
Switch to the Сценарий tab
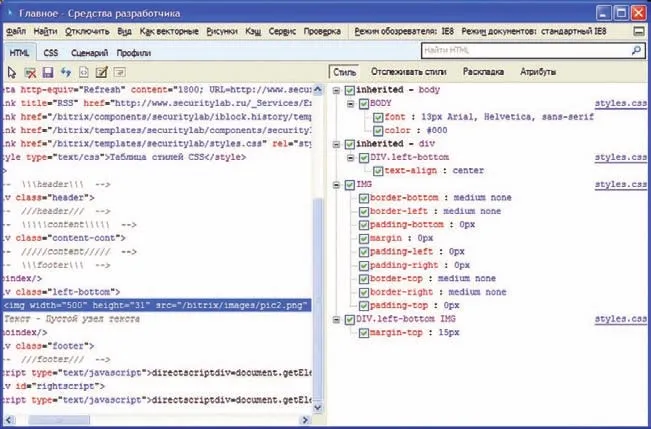click(x=89, y=53)
